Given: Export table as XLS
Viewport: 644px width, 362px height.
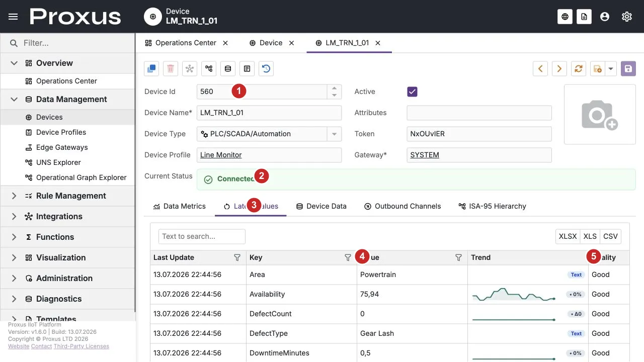Looking at the screenshot, I should click(590, 236).
